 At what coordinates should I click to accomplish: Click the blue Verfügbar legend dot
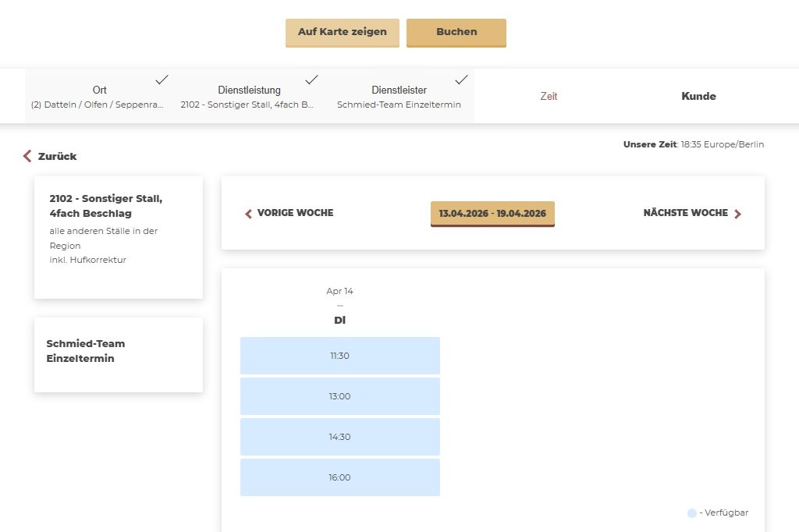pos(692,513)
